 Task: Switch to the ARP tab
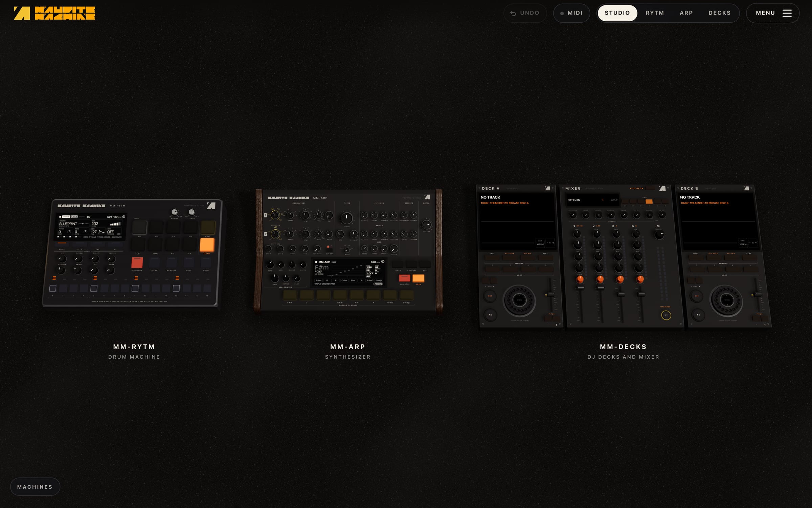tap(686, 13)
